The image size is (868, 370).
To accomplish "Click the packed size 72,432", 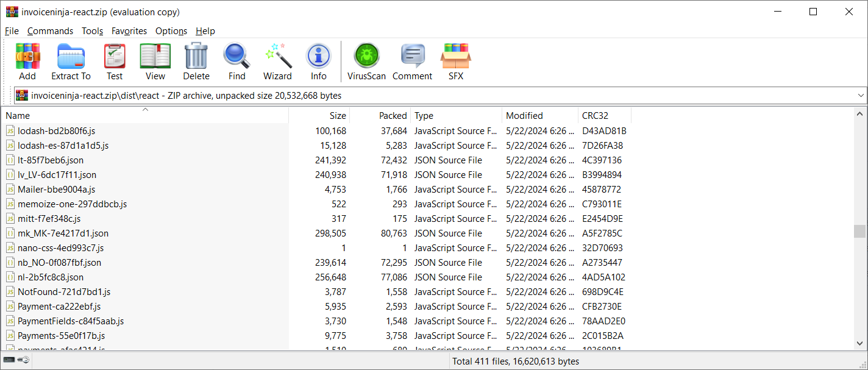I will pyautogui.click(x=394, y=160).
